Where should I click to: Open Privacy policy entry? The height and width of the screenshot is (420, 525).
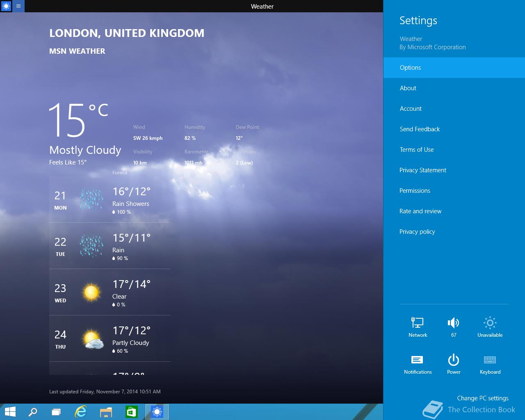click(x=454, y=232)
